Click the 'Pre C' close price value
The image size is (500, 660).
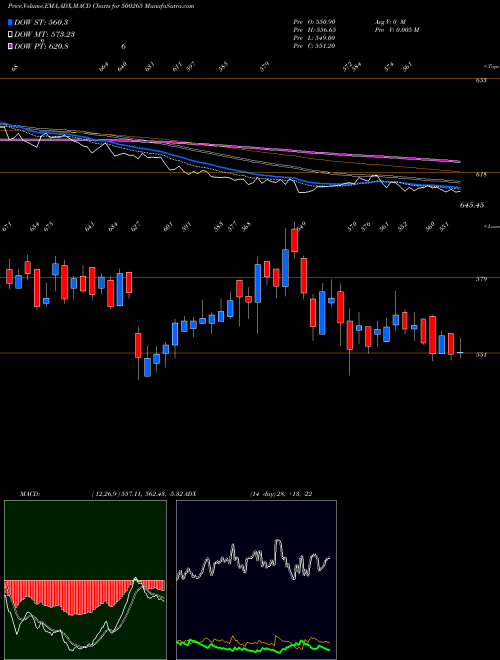coord(314,45)
